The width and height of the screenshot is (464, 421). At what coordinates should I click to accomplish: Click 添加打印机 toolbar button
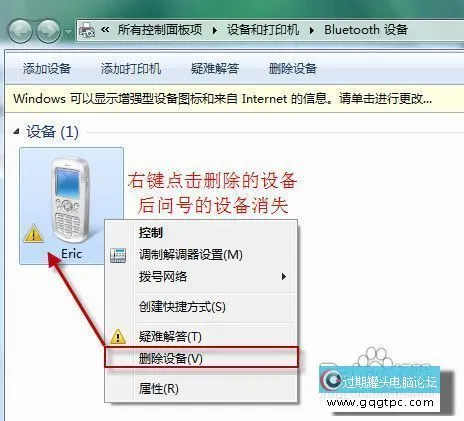[x=131, y=69]
